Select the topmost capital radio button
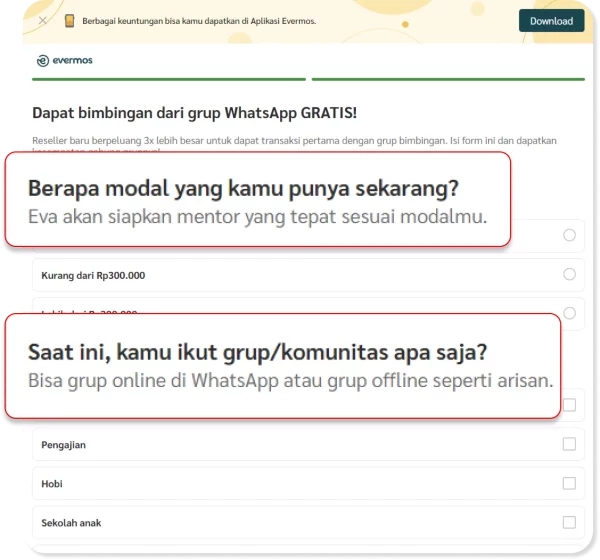This screenshot has width=600, height=560. [569, 235]
